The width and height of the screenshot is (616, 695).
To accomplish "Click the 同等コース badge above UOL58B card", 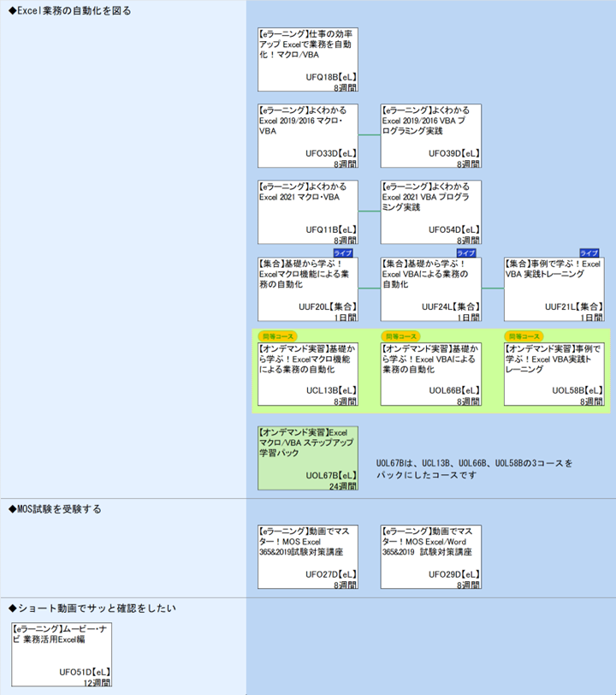I will [x=524, y=336].
